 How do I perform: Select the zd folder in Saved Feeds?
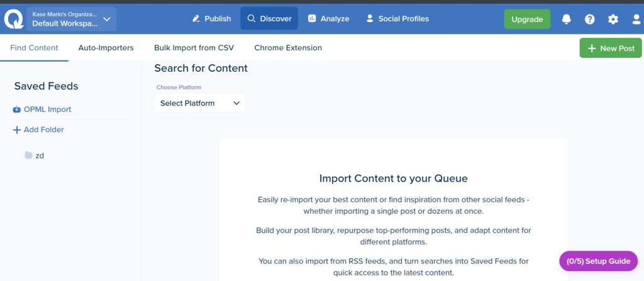tap(40, 156)
